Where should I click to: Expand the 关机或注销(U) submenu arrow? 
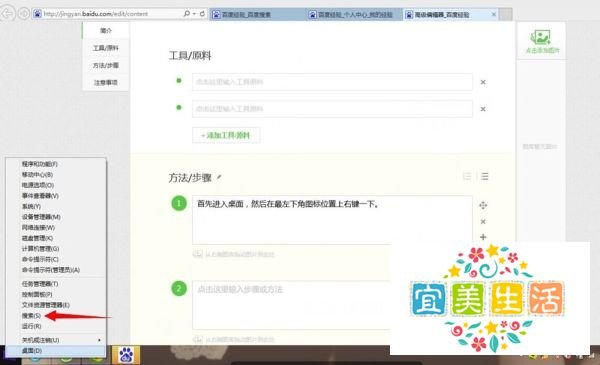[x=99, y=340]
